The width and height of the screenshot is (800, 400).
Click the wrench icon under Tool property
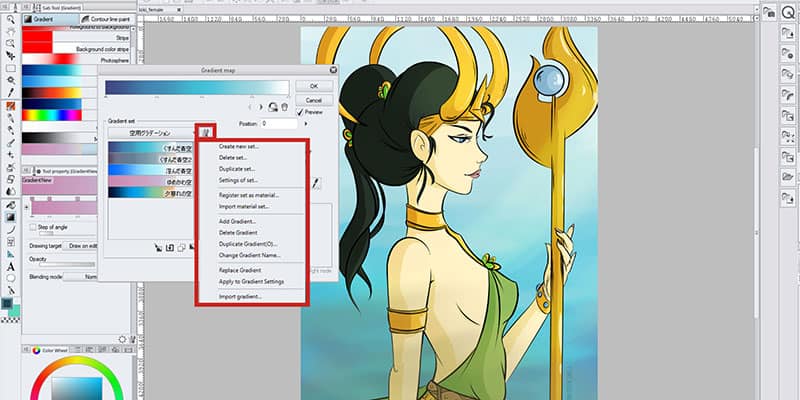click(133, 339)
